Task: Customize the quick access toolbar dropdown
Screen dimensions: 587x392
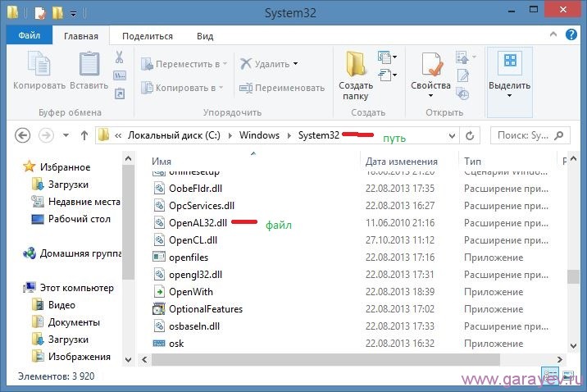Action: [x=74, y=14]
